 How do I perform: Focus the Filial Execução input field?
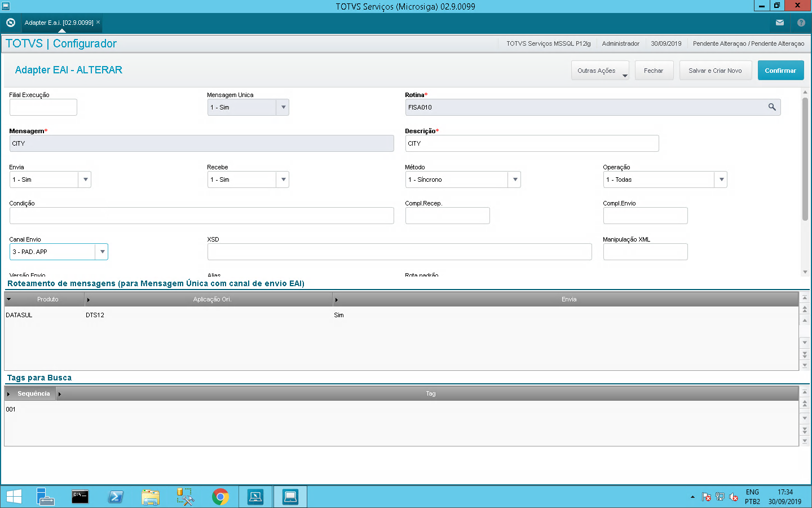coord(43,107)
